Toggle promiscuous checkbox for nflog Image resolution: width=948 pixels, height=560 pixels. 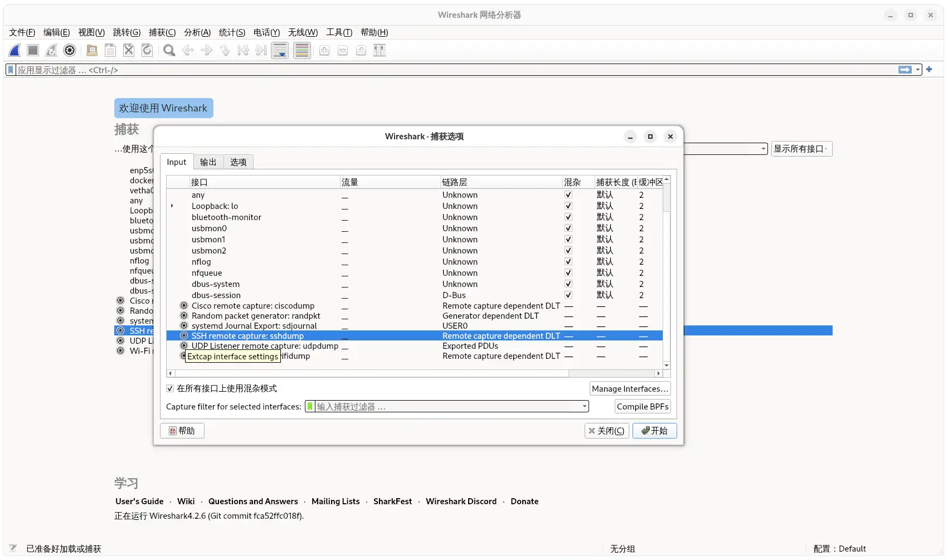click(x=568, y=262)
